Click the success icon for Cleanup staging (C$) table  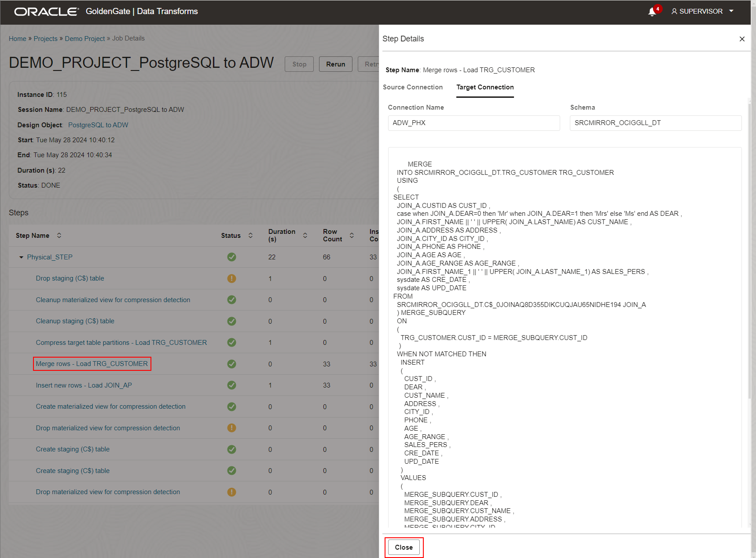(231, 321)
